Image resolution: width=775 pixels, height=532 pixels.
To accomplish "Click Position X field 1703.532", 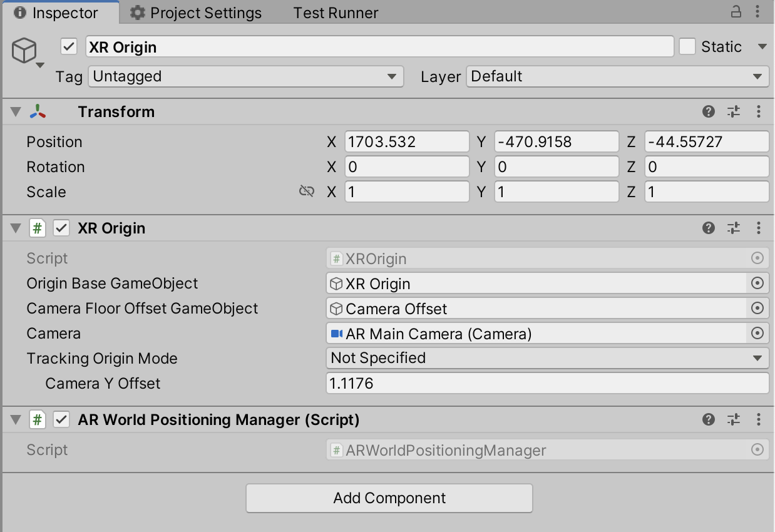I will 407,142.
